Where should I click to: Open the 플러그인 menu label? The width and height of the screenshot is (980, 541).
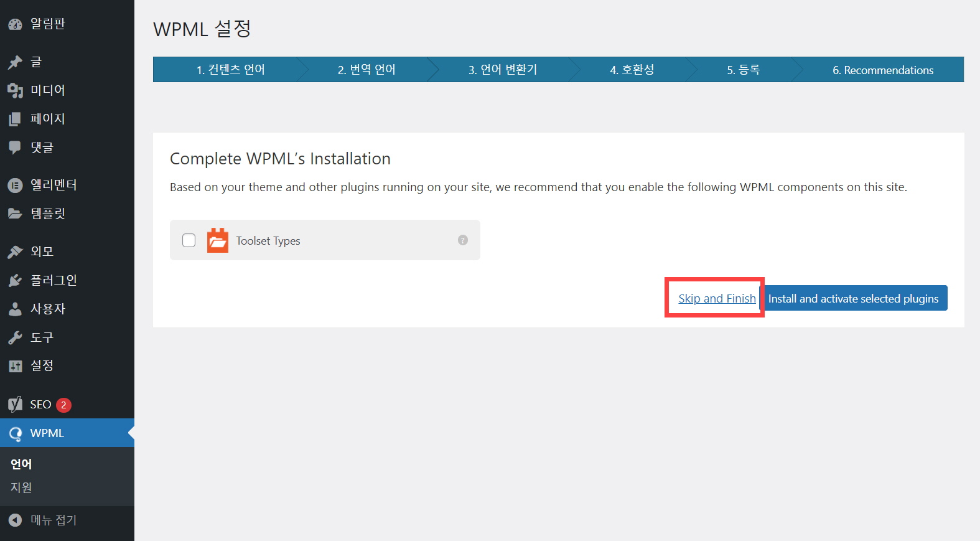[x=54, y=280]
